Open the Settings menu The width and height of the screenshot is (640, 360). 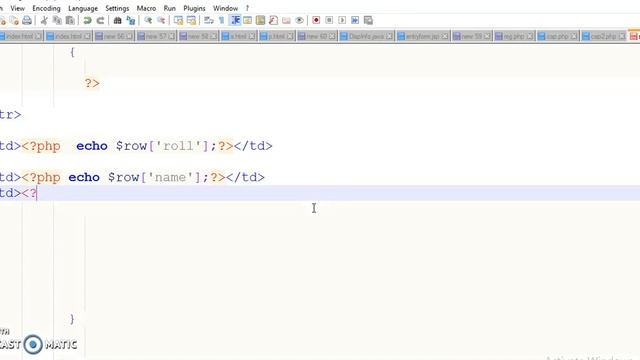click(x=117, y=8)
